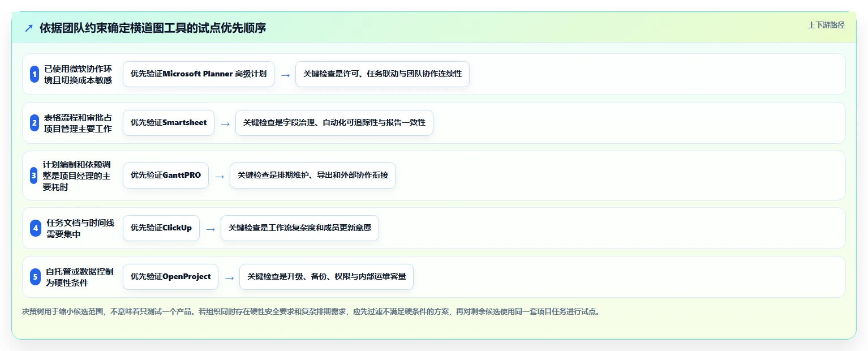868x351 pixels.
Task: Click the arrow icon beside the panel title
Action: (x=29, y=28)
